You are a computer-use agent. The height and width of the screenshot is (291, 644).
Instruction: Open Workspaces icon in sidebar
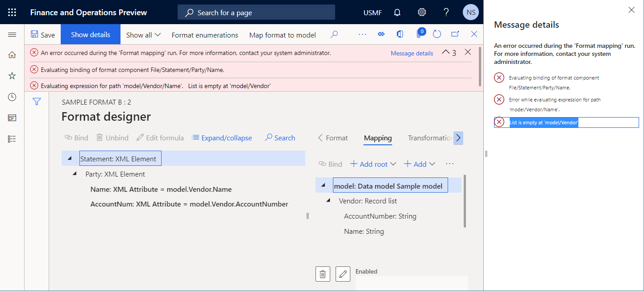point(12,118)
